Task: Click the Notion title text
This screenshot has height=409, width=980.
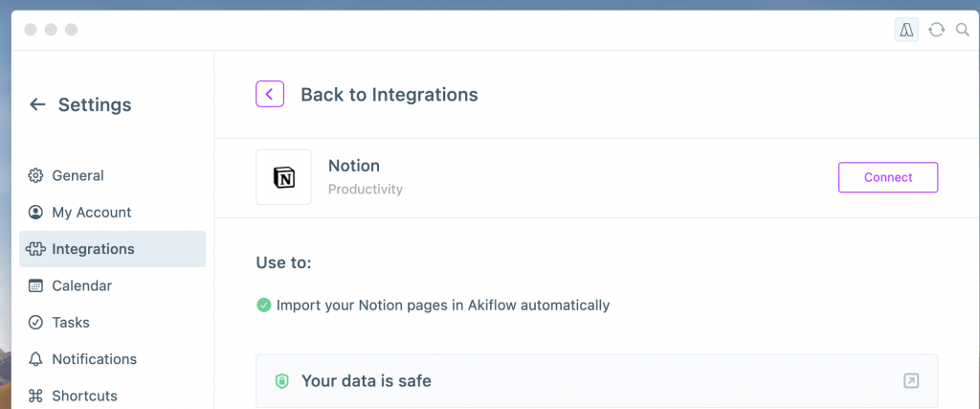Action: (x=354, y=166)
